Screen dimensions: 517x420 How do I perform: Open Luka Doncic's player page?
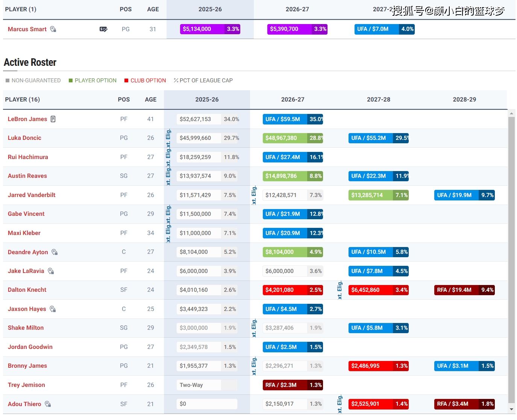click(24, 138)
